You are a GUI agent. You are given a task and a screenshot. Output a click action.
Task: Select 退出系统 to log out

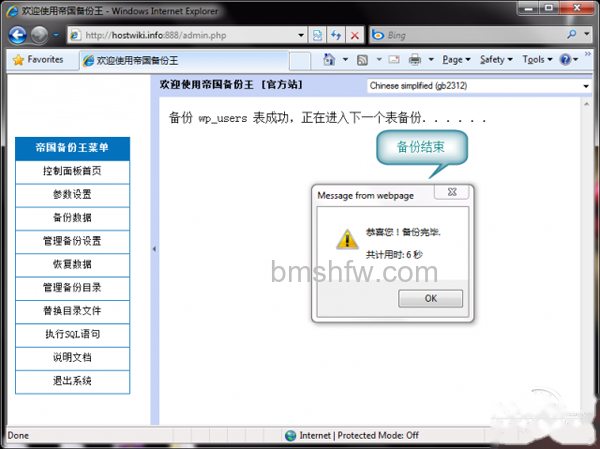tap(72, 381)
